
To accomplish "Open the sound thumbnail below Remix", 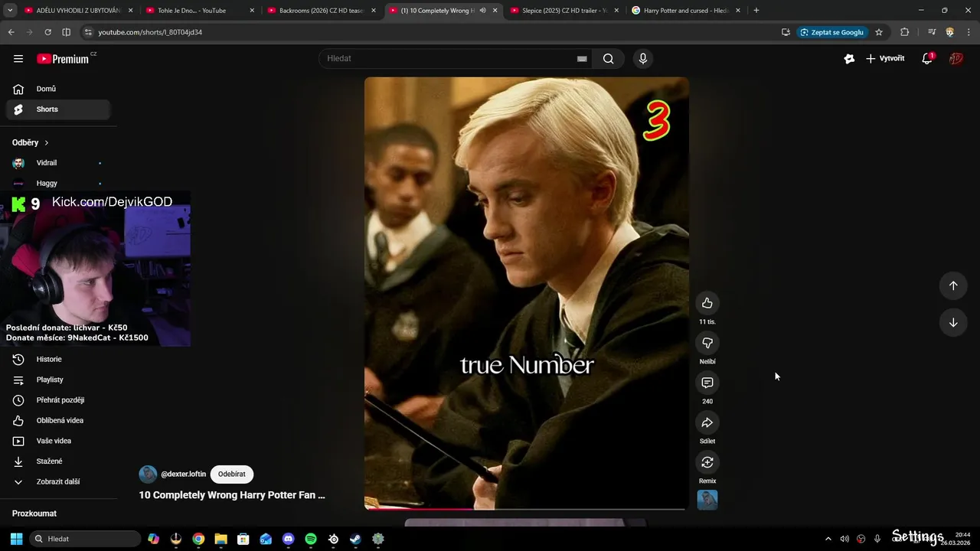I will pos(707,500).
